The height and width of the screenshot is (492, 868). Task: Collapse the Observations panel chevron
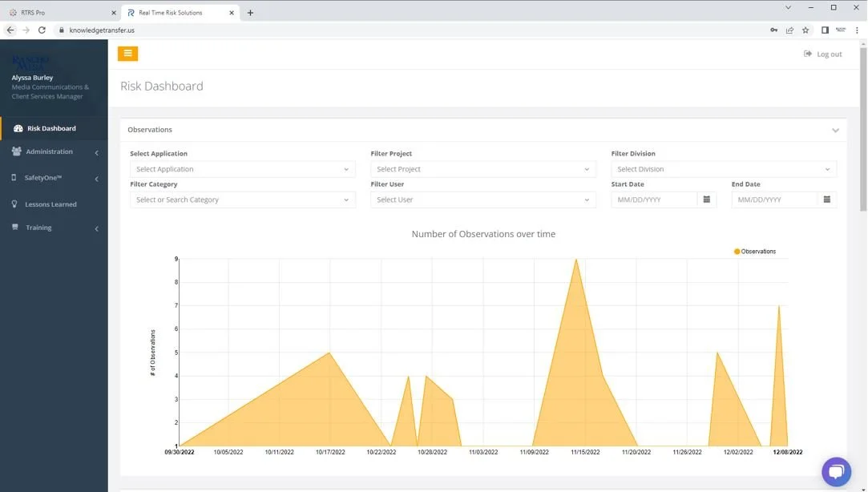click(x=835, y=130)
